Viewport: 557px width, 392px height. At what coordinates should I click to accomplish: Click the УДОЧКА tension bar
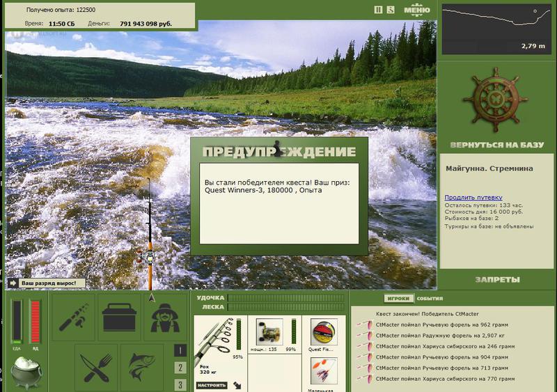click(x=286, y=298)
